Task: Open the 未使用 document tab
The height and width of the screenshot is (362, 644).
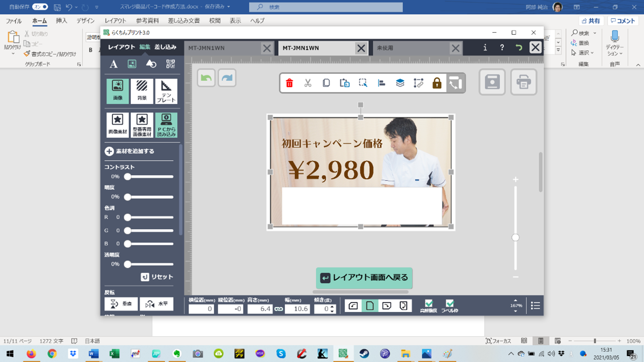Action: [x=410, y=48]
